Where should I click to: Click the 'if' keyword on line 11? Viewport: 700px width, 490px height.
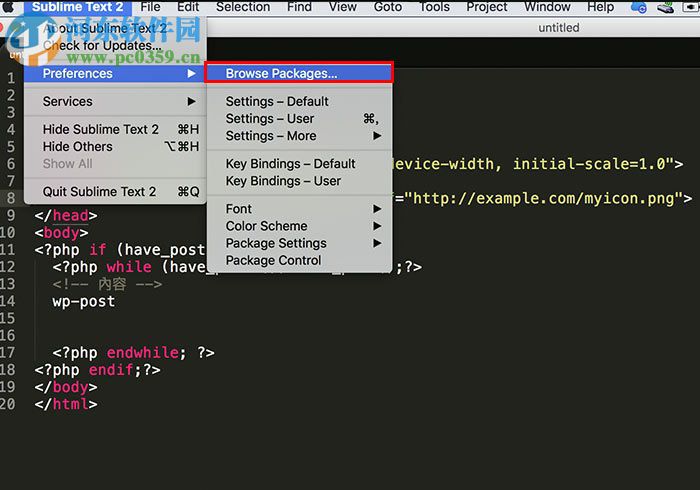tap(98, 250)
